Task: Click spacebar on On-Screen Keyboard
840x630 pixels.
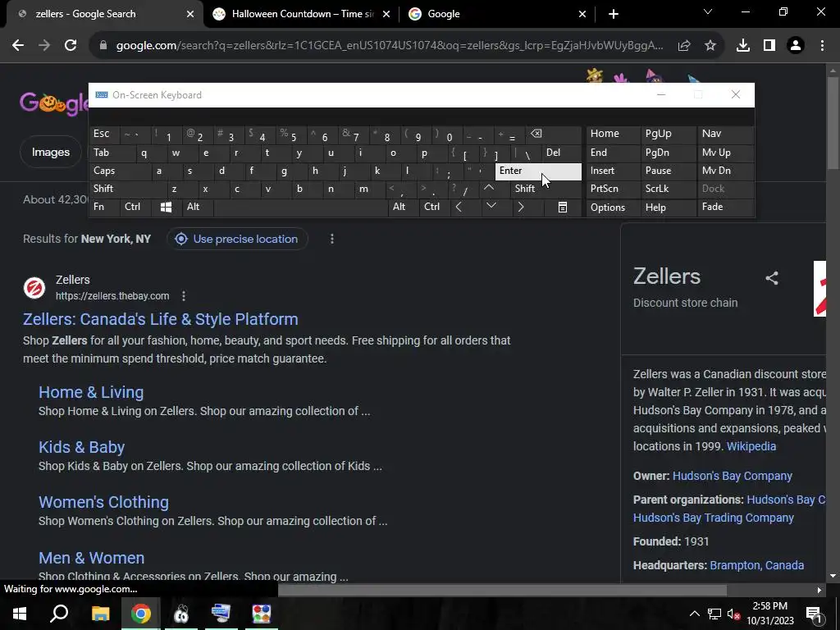Action: pos(300,208)
